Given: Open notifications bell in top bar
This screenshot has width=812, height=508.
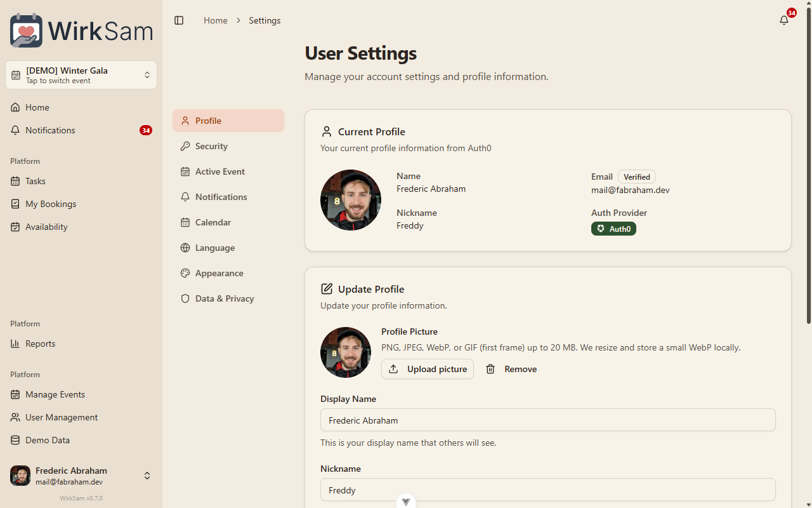Looking at the screenshot, I should [784, 20].
